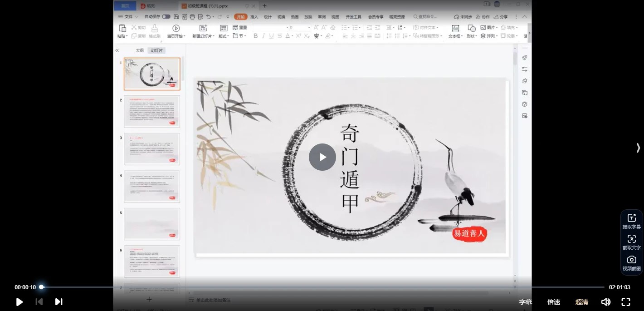Switch to the 幻灯片 slides tab
The width and height of the screenshot is (644, 311).
tap(156, 50)
